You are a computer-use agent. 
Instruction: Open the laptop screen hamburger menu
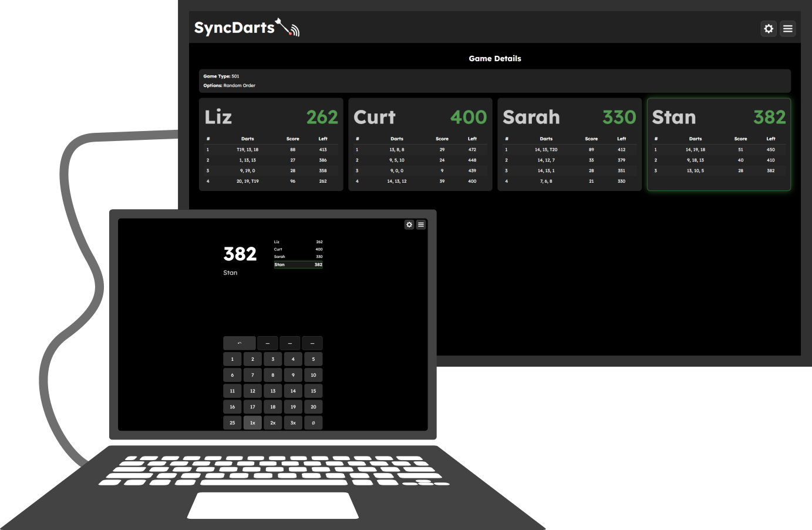[421, 224]
